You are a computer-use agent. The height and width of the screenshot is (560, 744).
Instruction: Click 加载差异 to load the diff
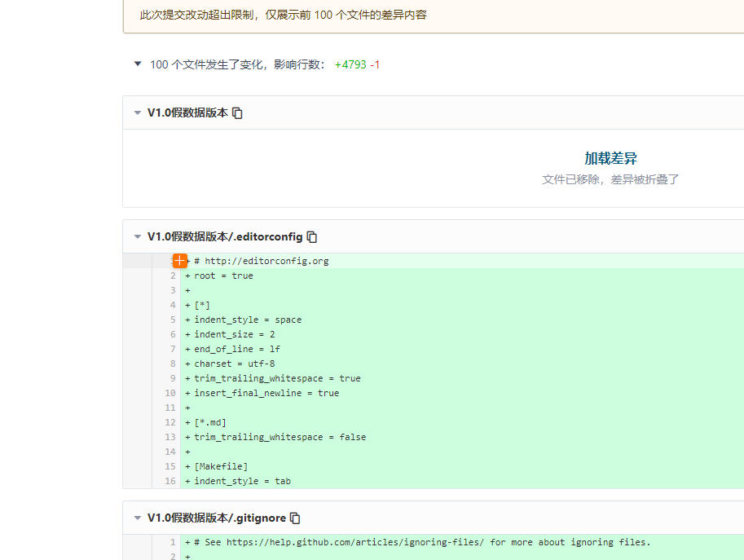click(610, 158)
